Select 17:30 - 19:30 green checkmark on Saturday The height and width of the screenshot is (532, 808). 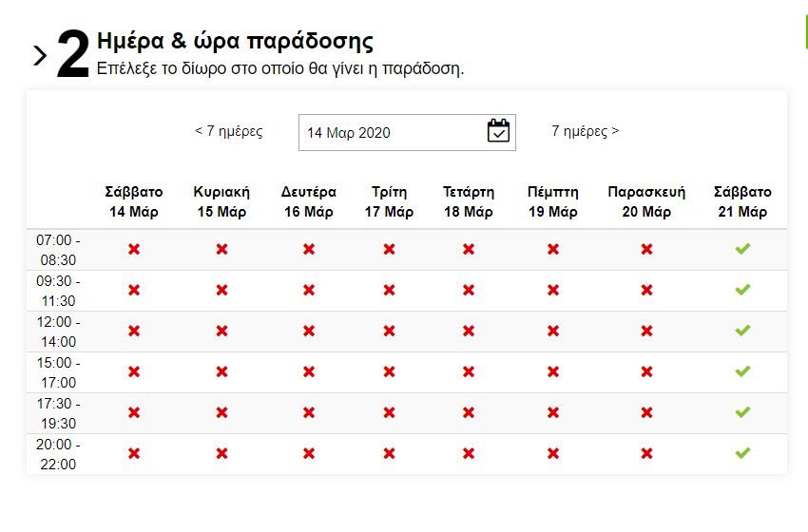pos(742,412)
